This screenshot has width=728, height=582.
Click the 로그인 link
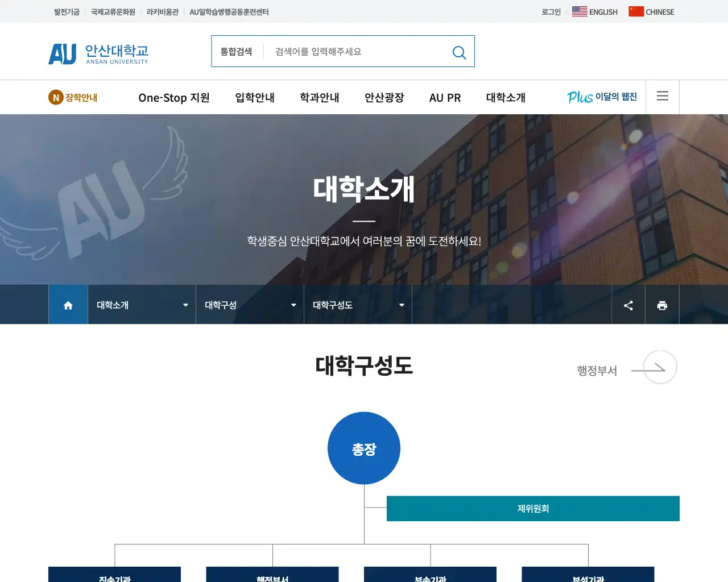coord(550,11)
